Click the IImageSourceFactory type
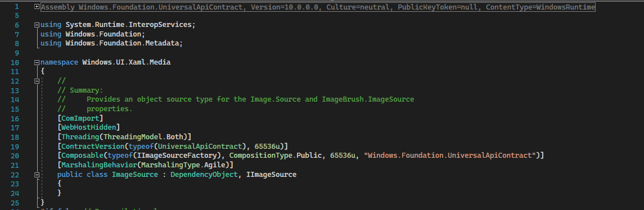 177,156
